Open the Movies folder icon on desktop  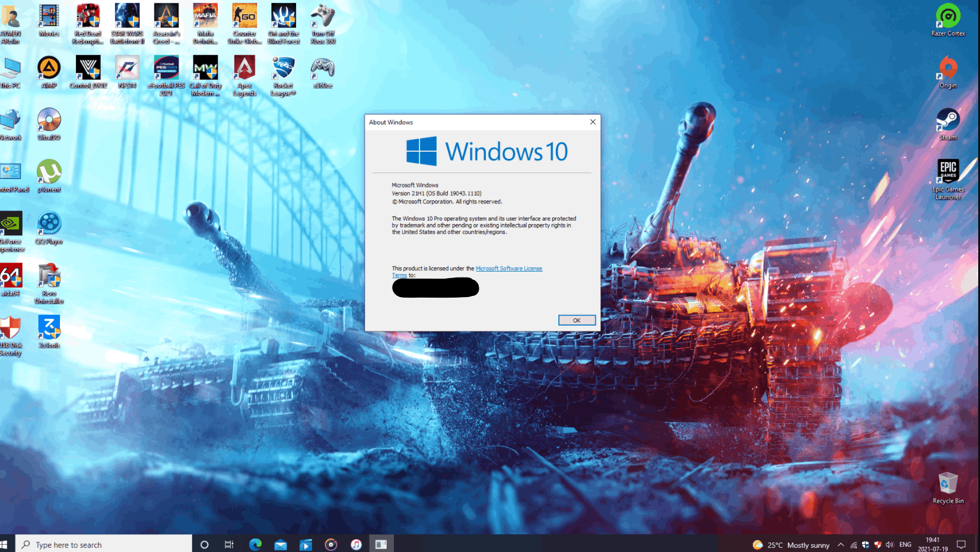pos(49,21)
